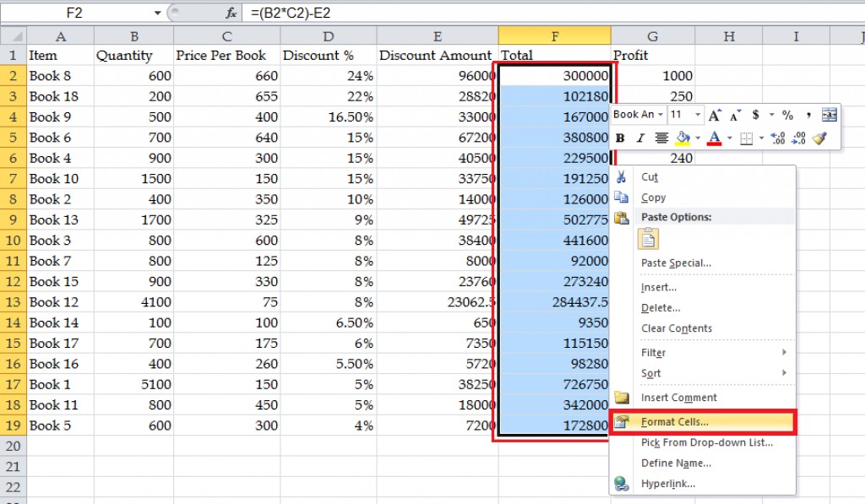Image resolution: width=865 pixels, height=504 pixels.
Task: Apply Bold from the mini toolbar
Action: [621, 137]
